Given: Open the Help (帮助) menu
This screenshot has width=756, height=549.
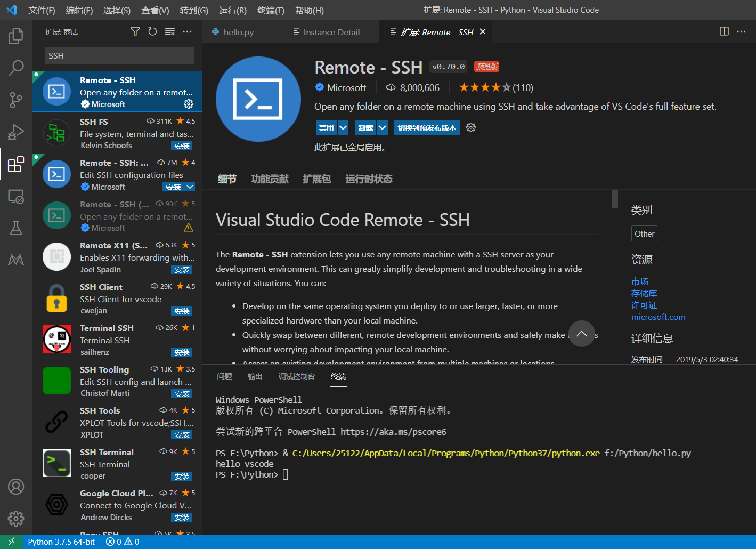Looking at the screenshot, I should (x=310, y=10).
